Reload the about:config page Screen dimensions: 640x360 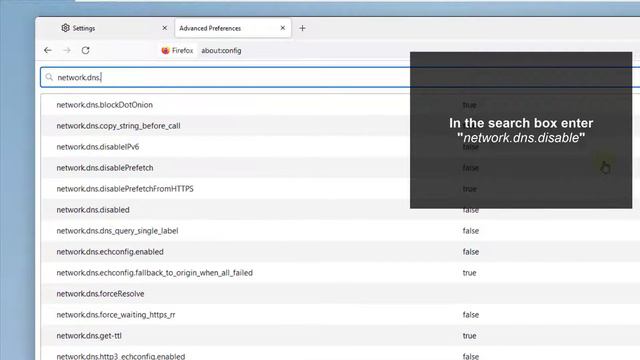tap(85, 50)
